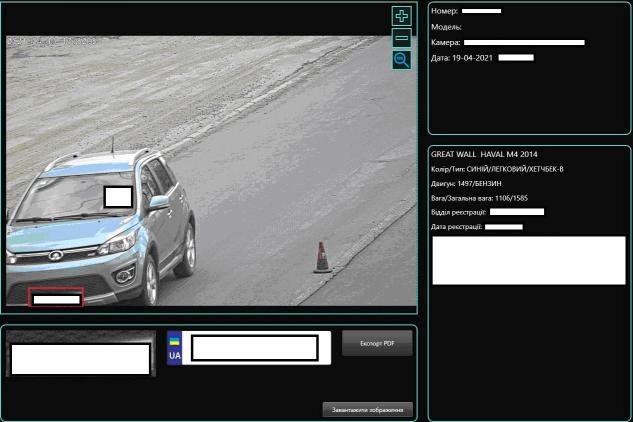Image resolution: width=633 pixels, height=422 pixels.
Task: Click the plus zoom-in icon
Action: pyautogui.click(x=401, y=16)
